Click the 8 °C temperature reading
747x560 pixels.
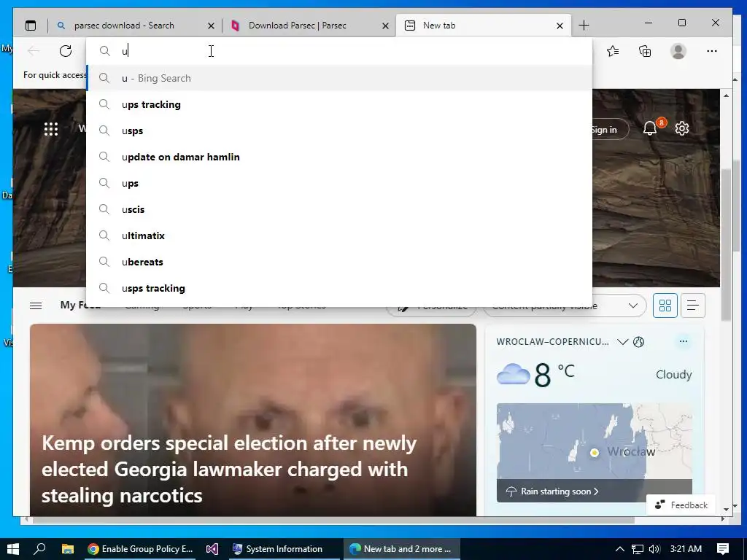click(555, 374)
